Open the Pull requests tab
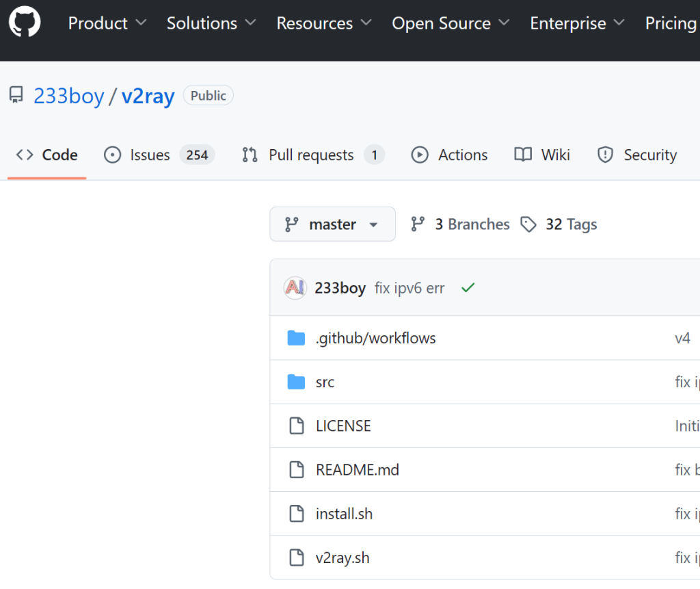 (x=312, y=155)
